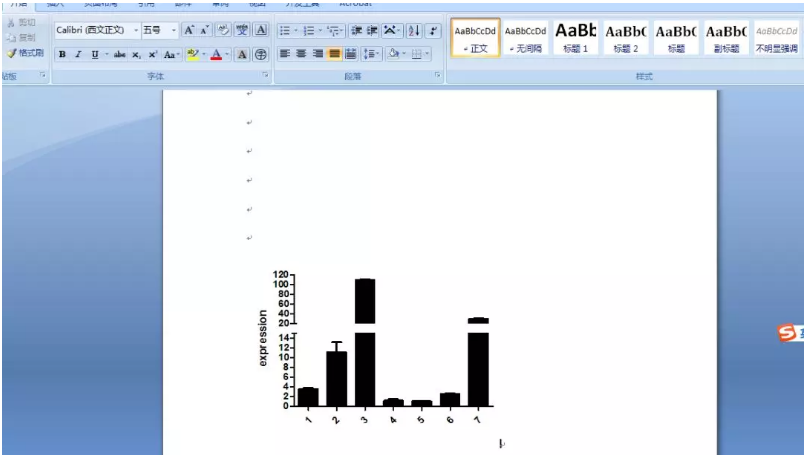The width and height of the screenshot is (805, 455).
Task: Toggle Bold formatting
Action: [x=62, y=54]
